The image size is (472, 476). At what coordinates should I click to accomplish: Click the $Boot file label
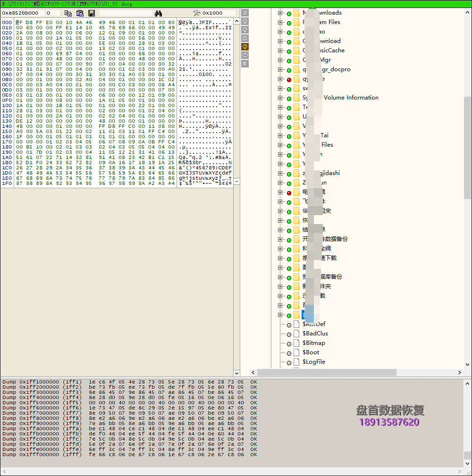click(311, 352)
